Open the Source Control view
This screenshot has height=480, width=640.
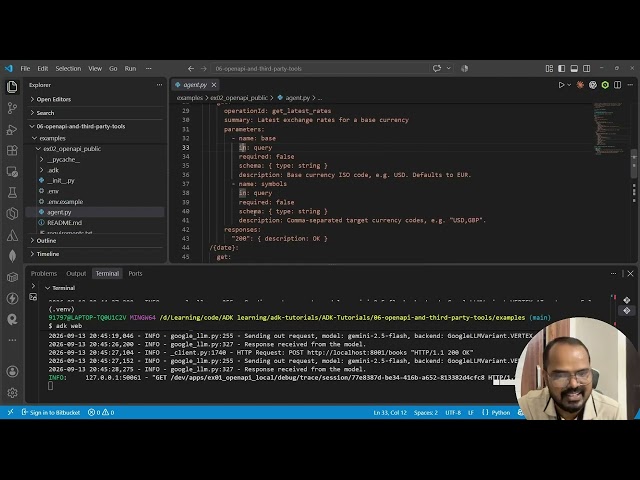(x=12, y=108)
